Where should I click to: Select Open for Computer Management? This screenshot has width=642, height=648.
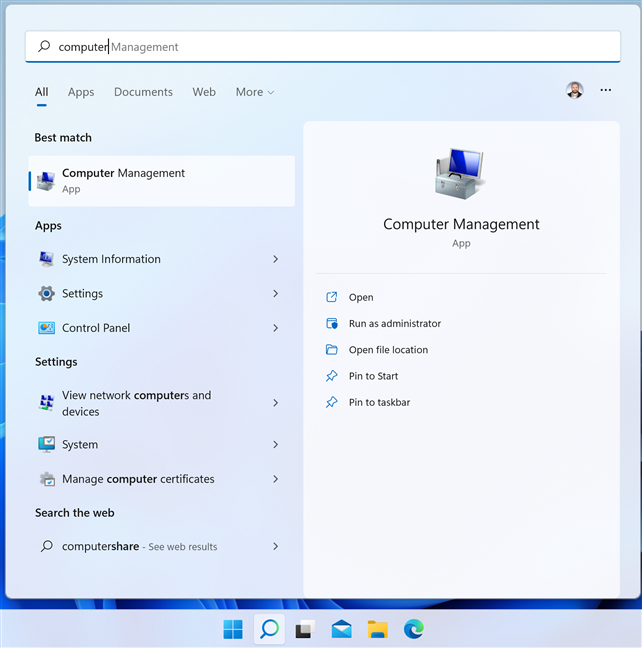point(361,297)
